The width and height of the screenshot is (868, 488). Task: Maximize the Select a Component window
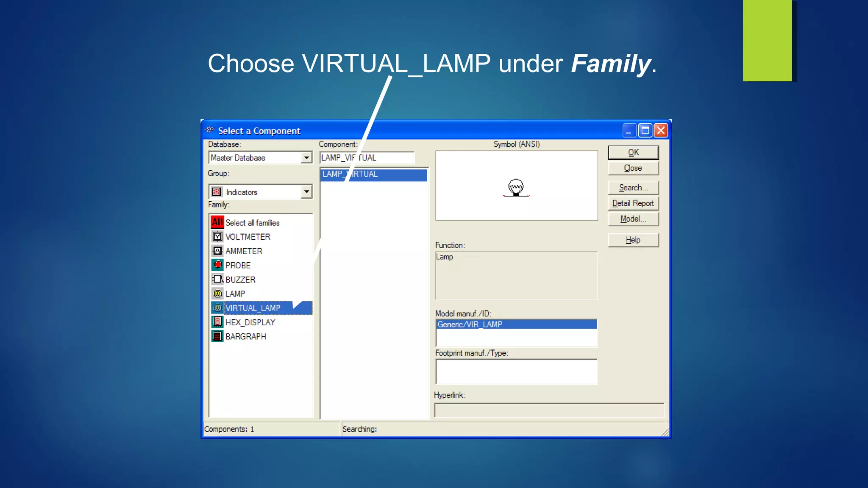[x=645, y=130]
